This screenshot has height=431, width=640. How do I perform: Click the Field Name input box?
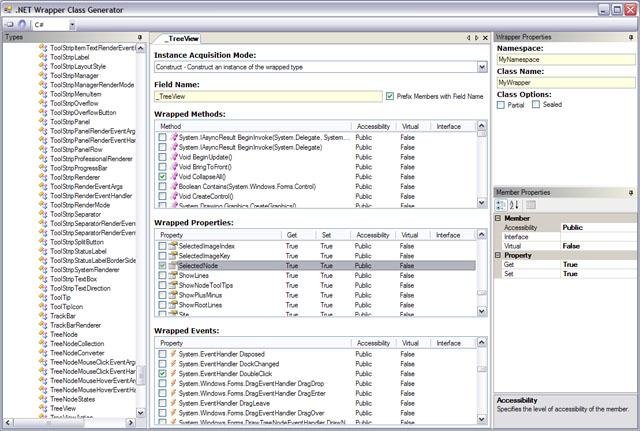tap(268, 97)
